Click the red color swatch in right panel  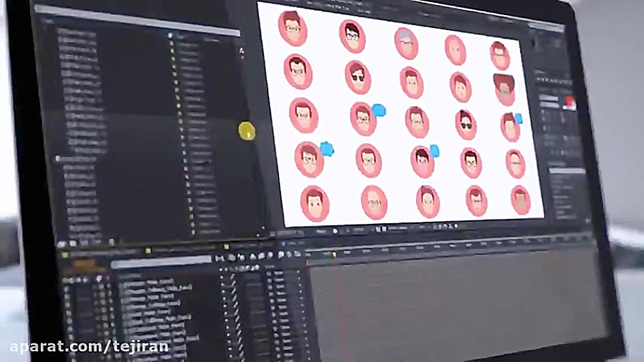[570, 102]
